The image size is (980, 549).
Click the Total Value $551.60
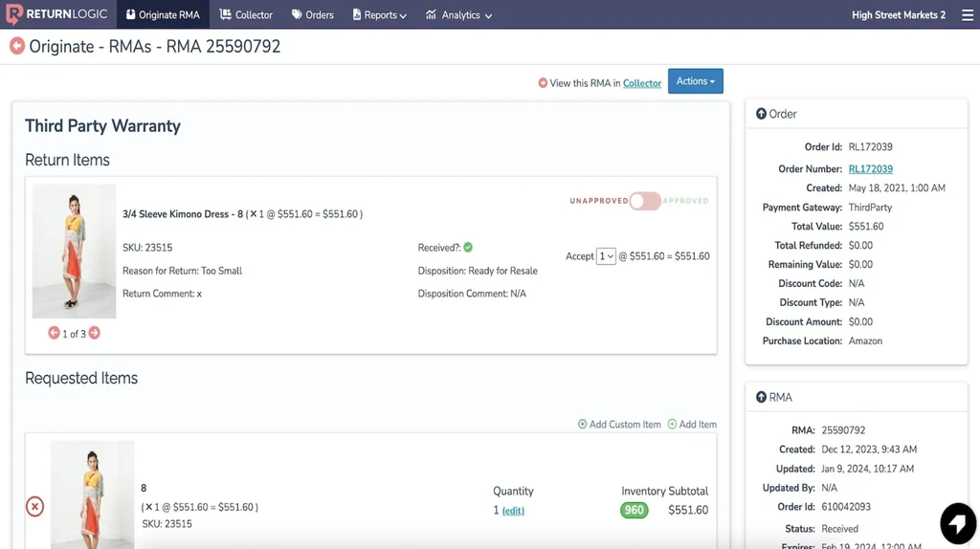865,226
